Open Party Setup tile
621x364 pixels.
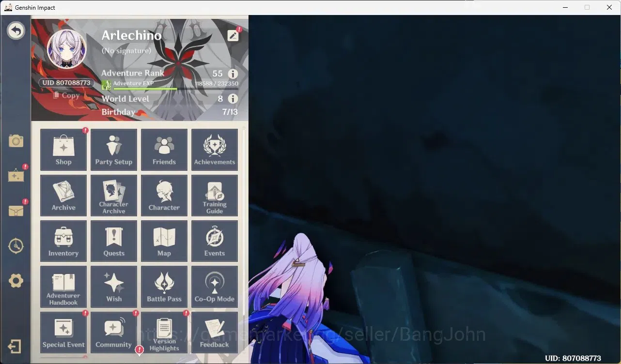tap(114, 150)
